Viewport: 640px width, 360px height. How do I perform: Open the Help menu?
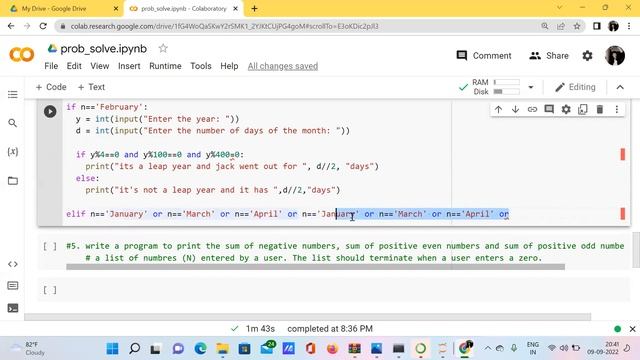[229, 66]
